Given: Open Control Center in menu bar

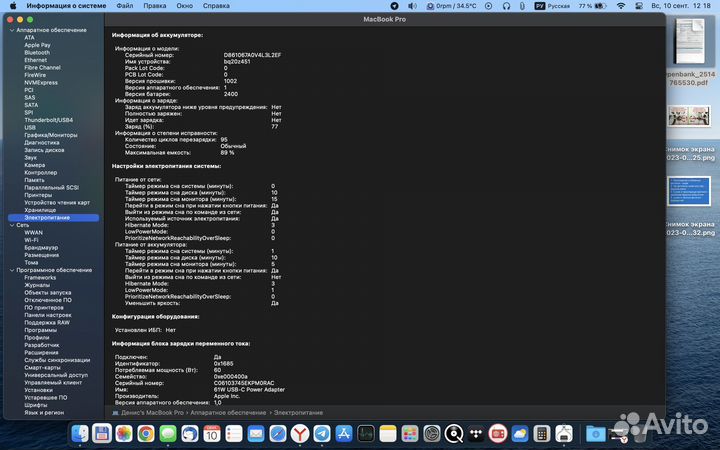Looking at the screenshot, I should click(x=639, y=6).
